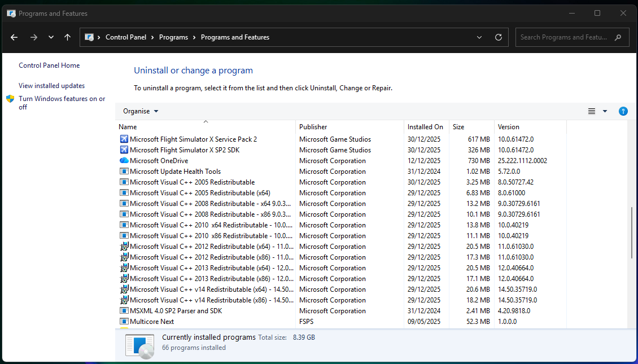Viewport: 638px width, 364px height.
Task: Select Microsoft Visual C++ 2008 x86 row
Action: [341, 214]
